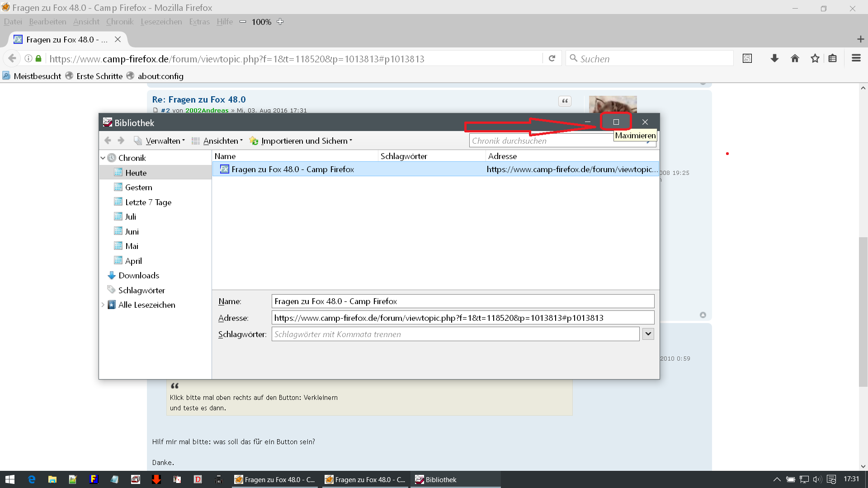Expand the Schlagwörter dropdown arrow
Screen dimensions: 868x488
pos(648,334)
